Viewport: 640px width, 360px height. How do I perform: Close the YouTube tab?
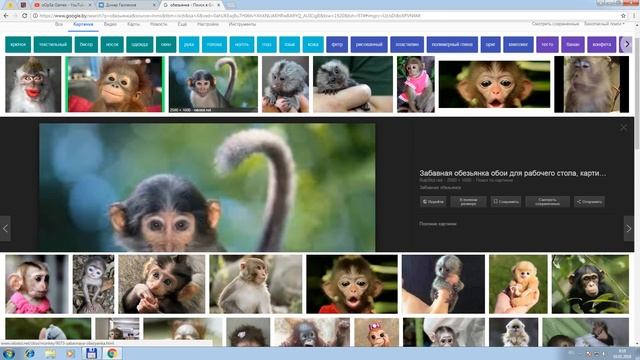(90, 5)
